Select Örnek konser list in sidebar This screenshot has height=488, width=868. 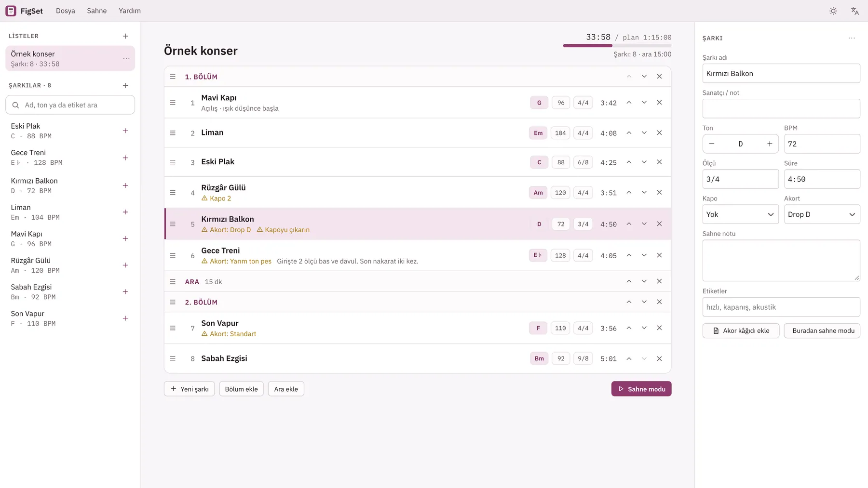70,58
